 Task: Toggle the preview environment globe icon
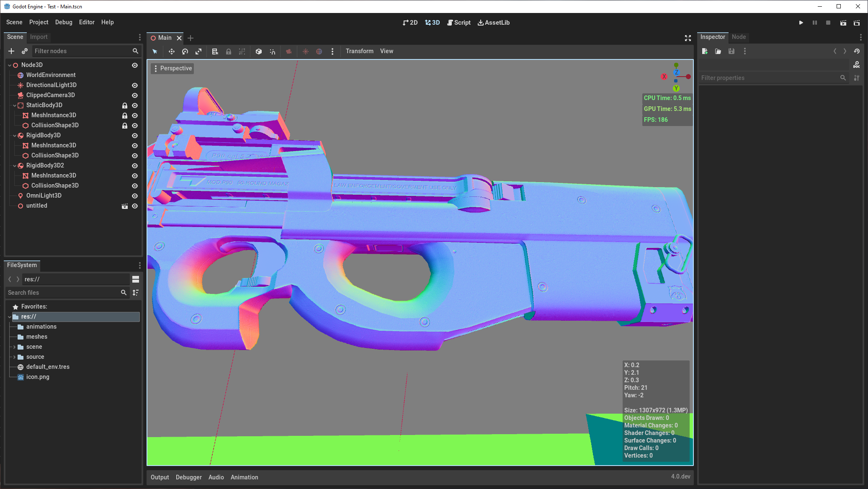(x=319, y=51)
